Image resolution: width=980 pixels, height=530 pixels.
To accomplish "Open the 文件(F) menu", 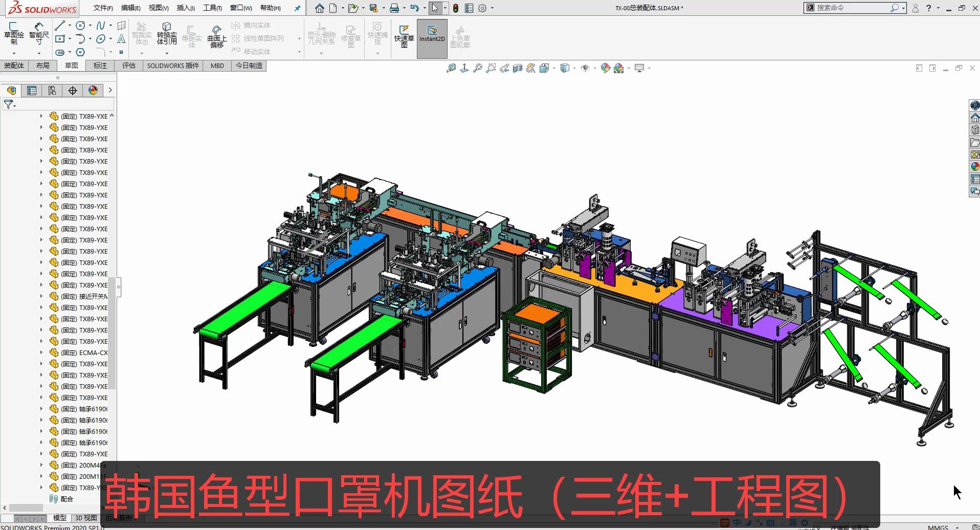I will point(103,8).
